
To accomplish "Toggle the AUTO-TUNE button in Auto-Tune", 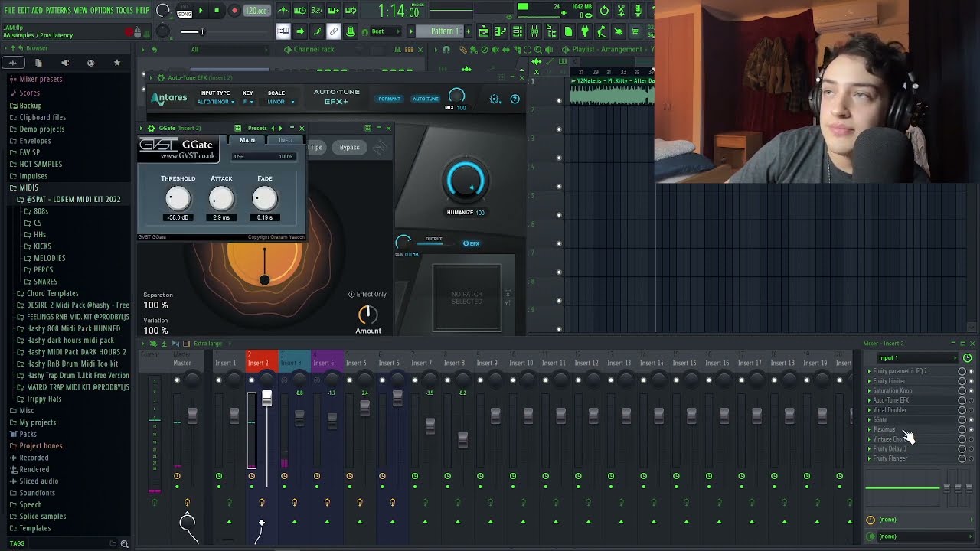I will point(426,99).
